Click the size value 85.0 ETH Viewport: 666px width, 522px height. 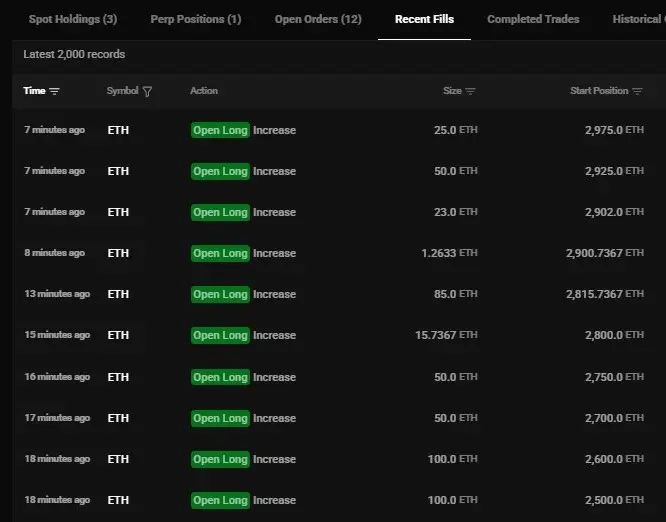(456, 294)
